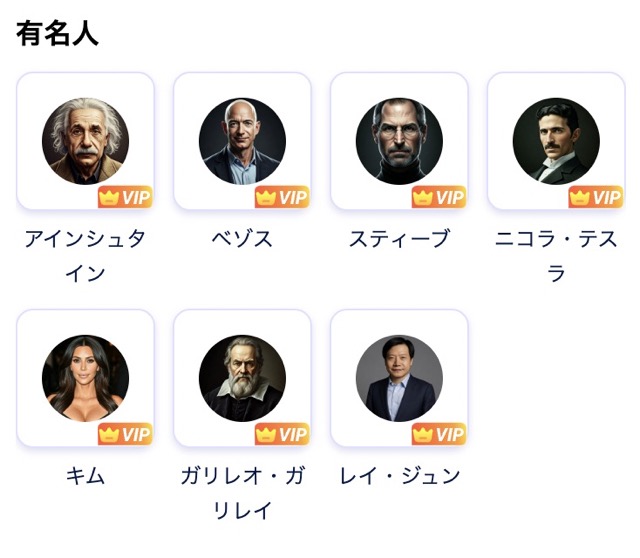Click the avatar above the アインシュタイン label
Viewport: 640px width, 558px height.
tap(86, 141)
